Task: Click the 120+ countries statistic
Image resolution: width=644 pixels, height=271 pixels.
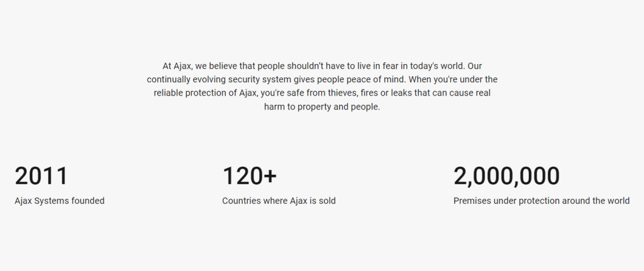Action: click(250, 176)
